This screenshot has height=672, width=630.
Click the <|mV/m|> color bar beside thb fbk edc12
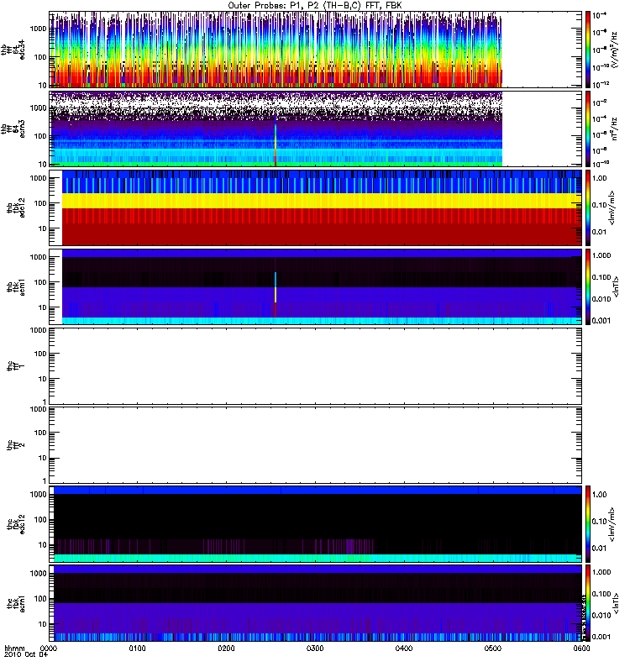(x=588, y=207)
